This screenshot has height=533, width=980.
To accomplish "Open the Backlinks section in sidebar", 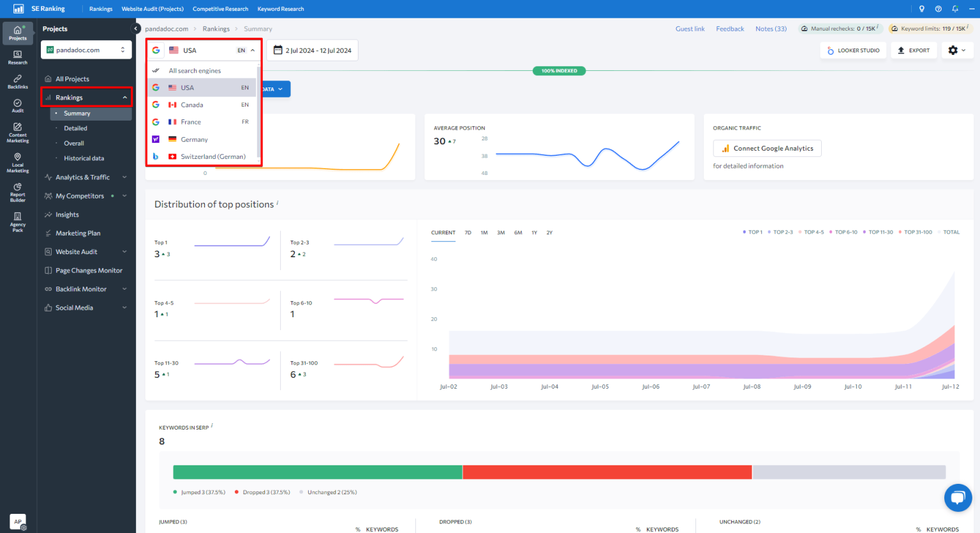I will pos(17,81).
